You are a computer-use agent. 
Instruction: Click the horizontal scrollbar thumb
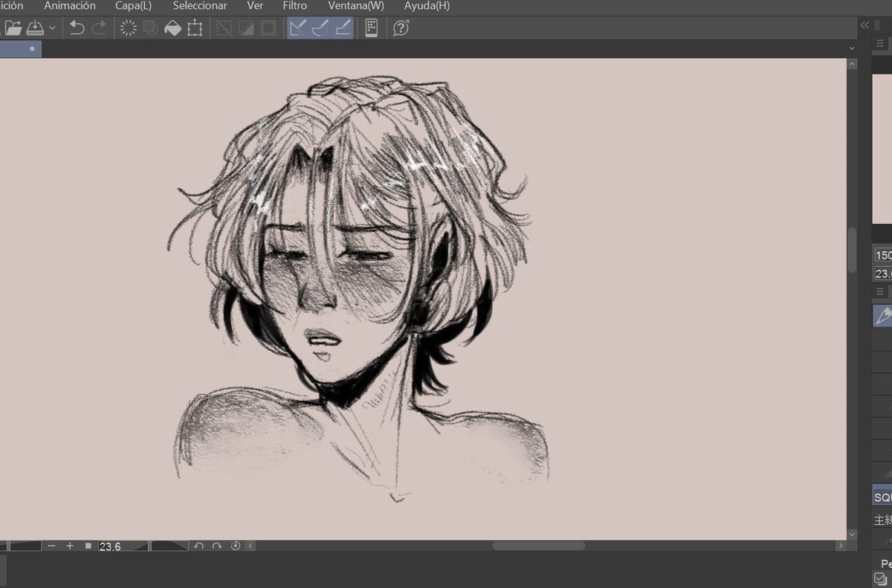click(538, 546)
